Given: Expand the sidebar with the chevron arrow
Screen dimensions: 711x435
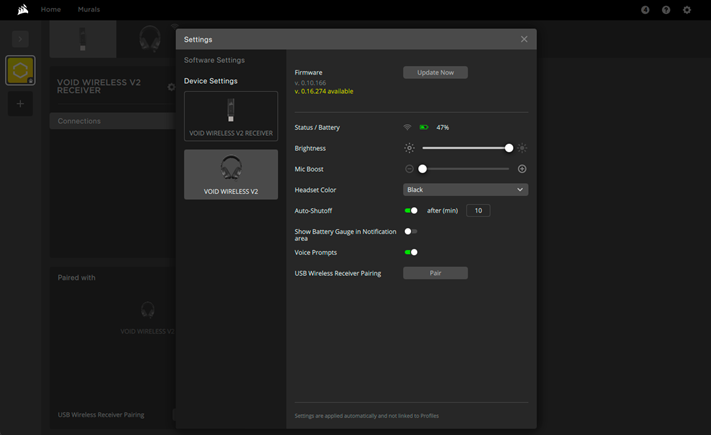Looking at the screenshot, I should 20,39.
